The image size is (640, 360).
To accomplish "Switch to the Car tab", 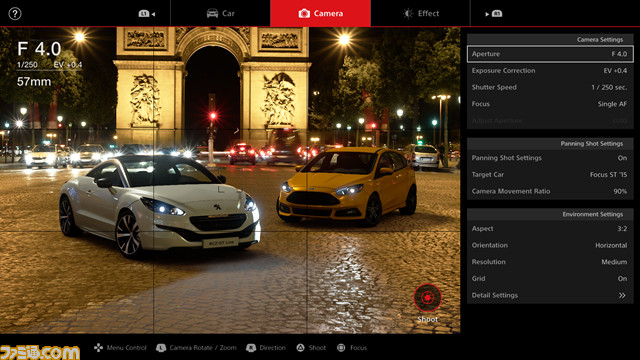I will point(220,13).
